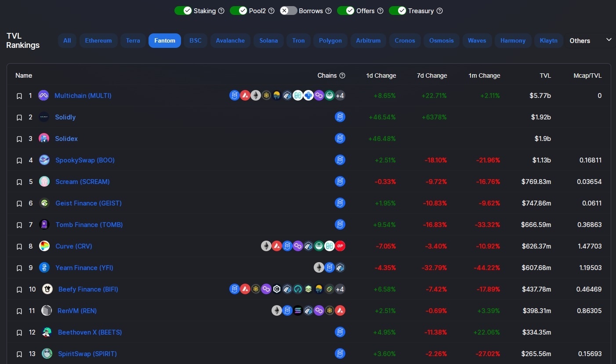Open Tomb Finance (TOMB) details

click(89, 224)
